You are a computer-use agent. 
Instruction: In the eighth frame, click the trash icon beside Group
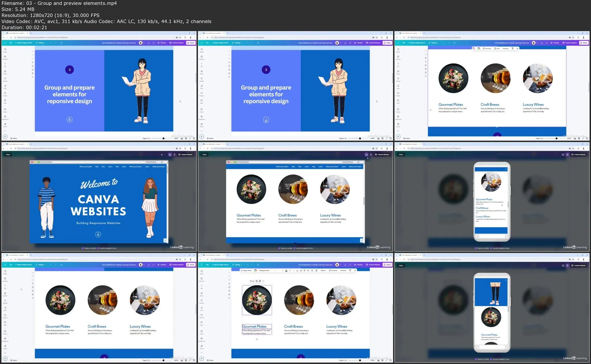pyautogui.click(x=260, y=281)
